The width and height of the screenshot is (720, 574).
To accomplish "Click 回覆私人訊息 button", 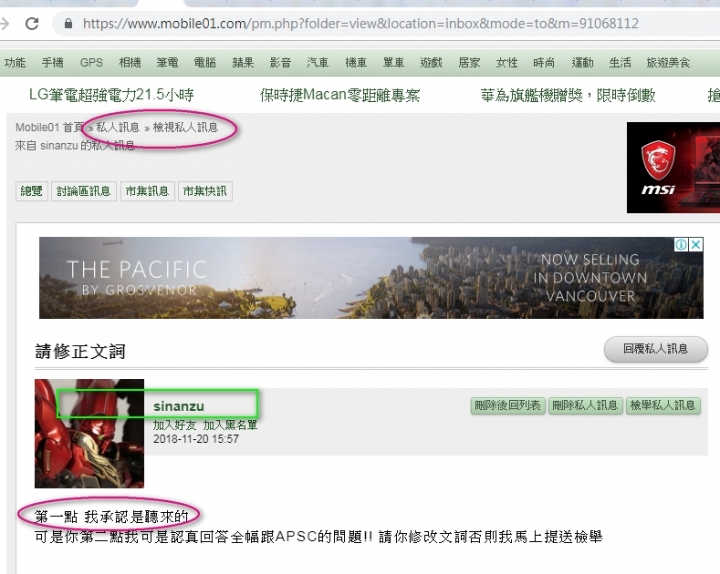I will click(656, 349).
